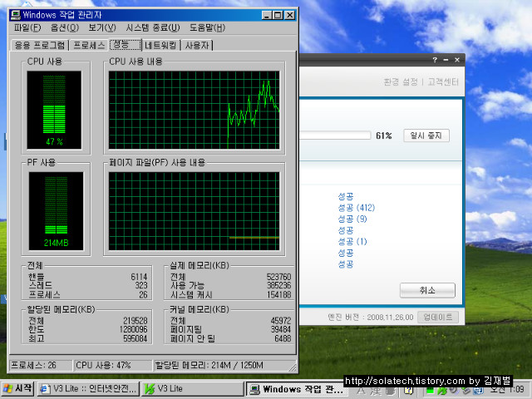Open the 성공 (1) result link
The height and width of the screenshot is (399, 532).
pos(352,242)
